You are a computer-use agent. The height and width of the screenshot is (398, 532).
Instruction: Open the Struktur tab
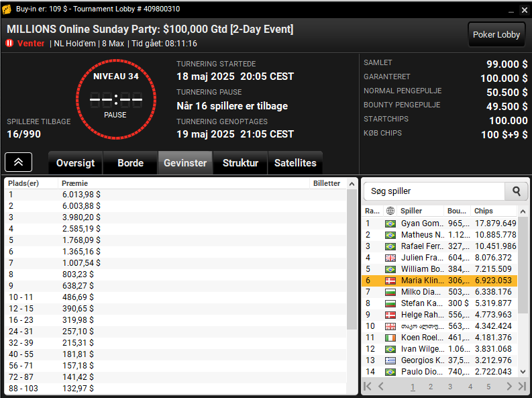point(240,163)
